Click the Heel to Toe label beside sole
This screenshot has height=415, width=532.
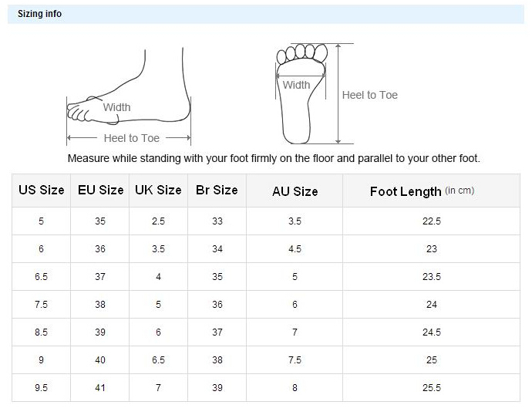point(370,95)
